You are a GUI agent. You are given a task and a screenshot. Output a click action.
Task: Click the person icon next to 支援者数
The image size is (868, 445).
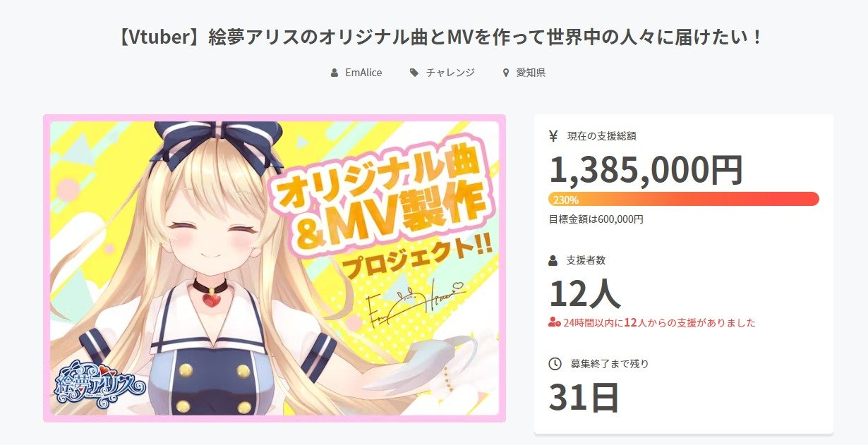553,260
